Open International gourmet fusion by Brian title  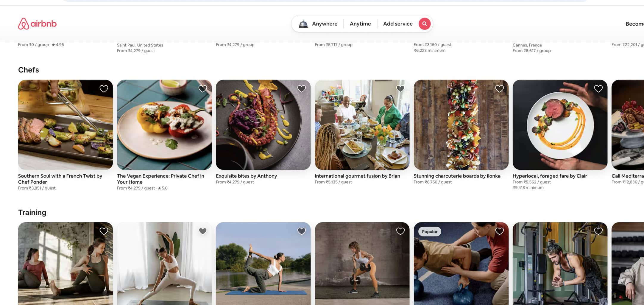click(357, 176)
